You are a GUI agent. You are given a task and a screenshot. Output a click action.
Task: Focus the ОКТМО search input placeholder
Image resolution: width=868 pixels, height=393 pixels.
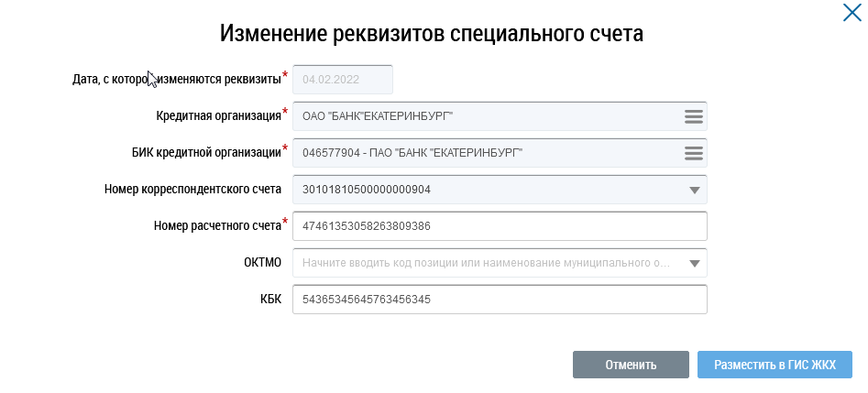486,264
